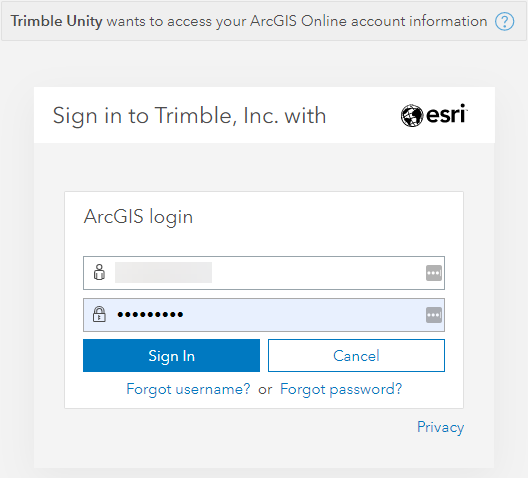
Task: Click the help question mark icon
Action: click(x=504, y=22)
